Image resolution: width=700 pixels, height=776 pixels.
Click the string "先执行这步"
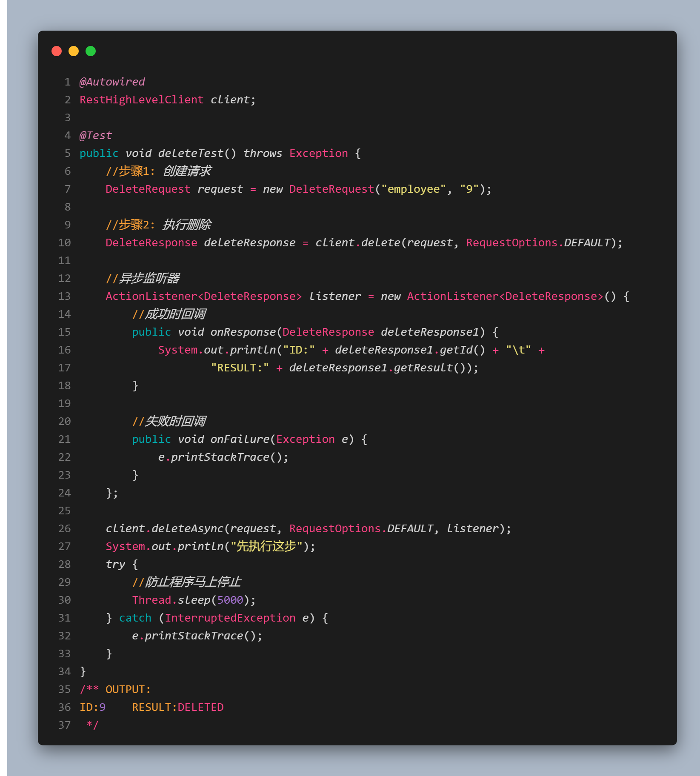click(266, 546)
